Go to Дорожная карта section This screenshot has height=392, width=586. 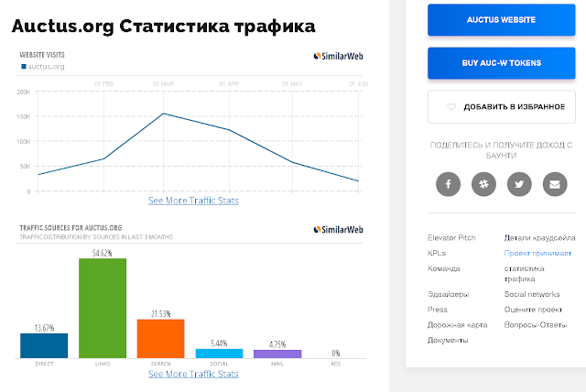tap(458, 325)
